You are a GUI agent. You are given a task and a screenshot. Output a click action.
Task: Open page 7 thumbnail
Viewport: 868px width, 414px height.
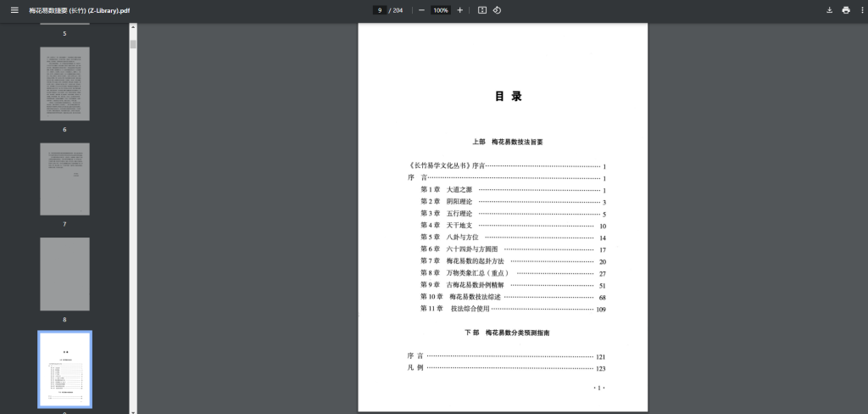pos(64,179)
